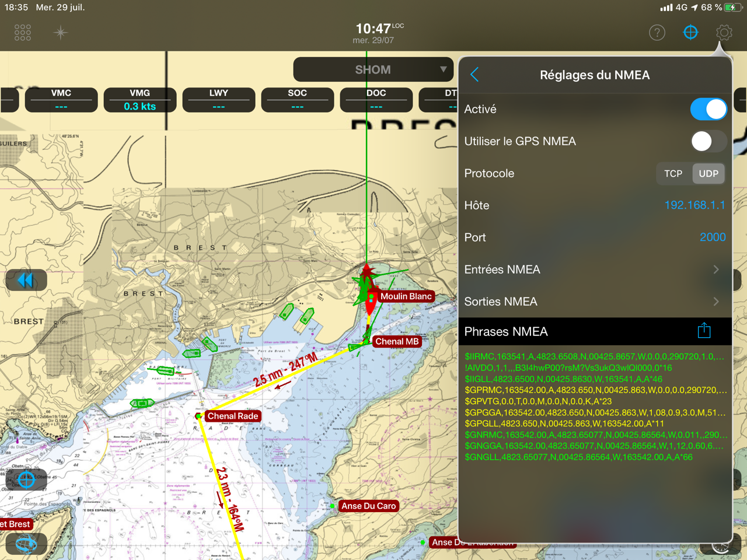Tap the blue rewind arrows button
Image resolution: width=747 pixels, height=560 pixels.
click(26, 281)
